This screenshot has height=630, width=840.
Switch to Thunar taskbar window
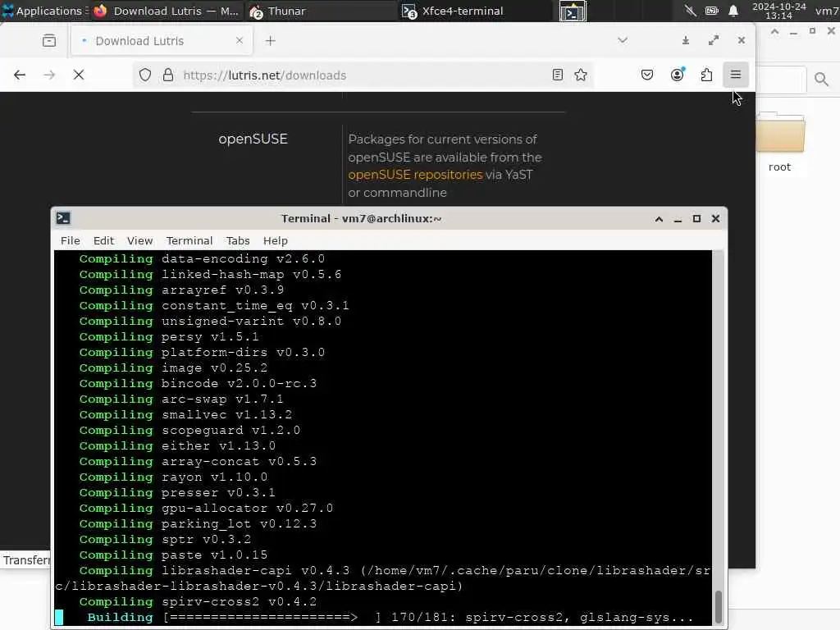coord(321,11)
